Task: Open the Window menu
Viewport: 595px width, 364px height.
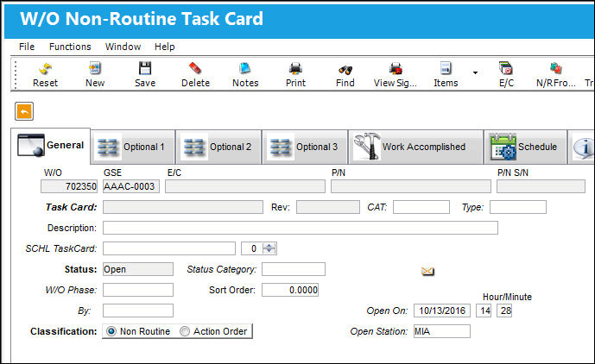Action: click(x=123, y=47)
